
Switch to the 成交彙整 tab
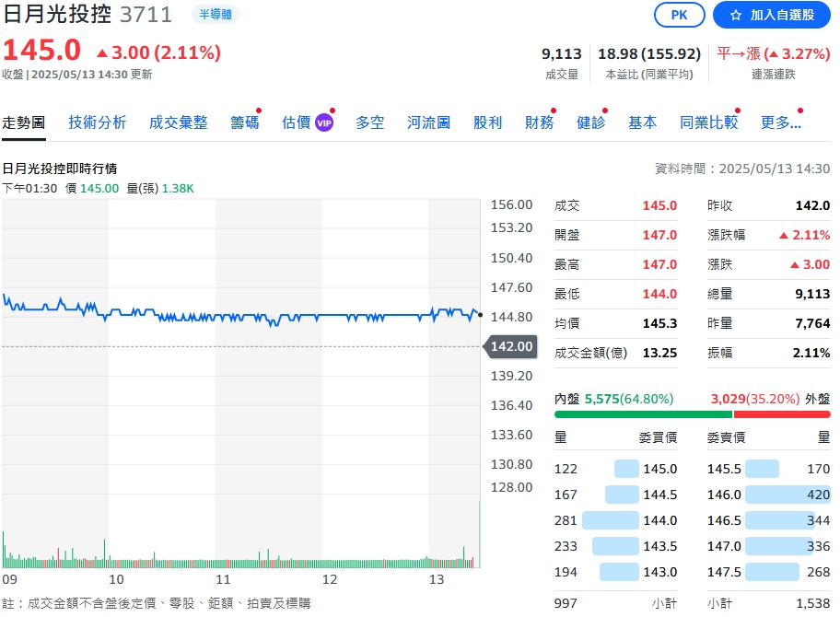[x=178, y=122]
